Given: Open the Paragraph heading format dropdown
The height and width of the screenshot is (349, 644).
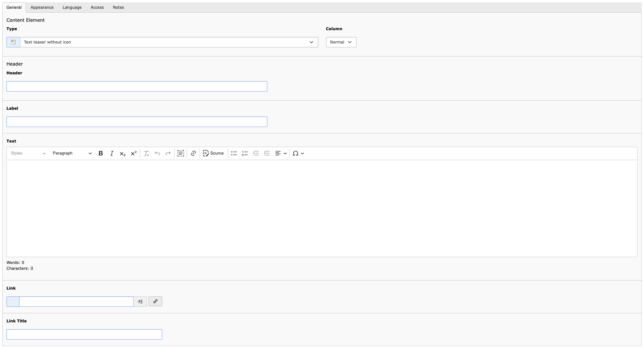Looking at the screenshot, I should click(72, 153).
